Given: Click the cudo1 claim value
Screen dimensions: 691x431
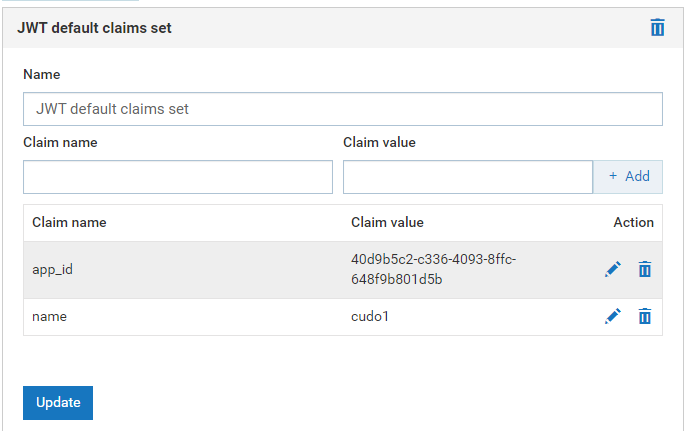Looking at the screenshot, I should (368, 316).
